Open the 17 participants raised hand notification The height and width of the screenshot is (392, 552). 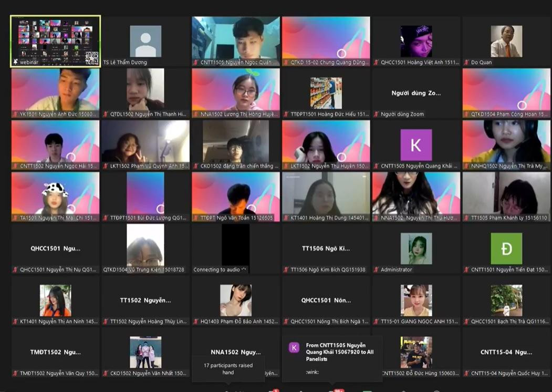[x=228, y=369]
